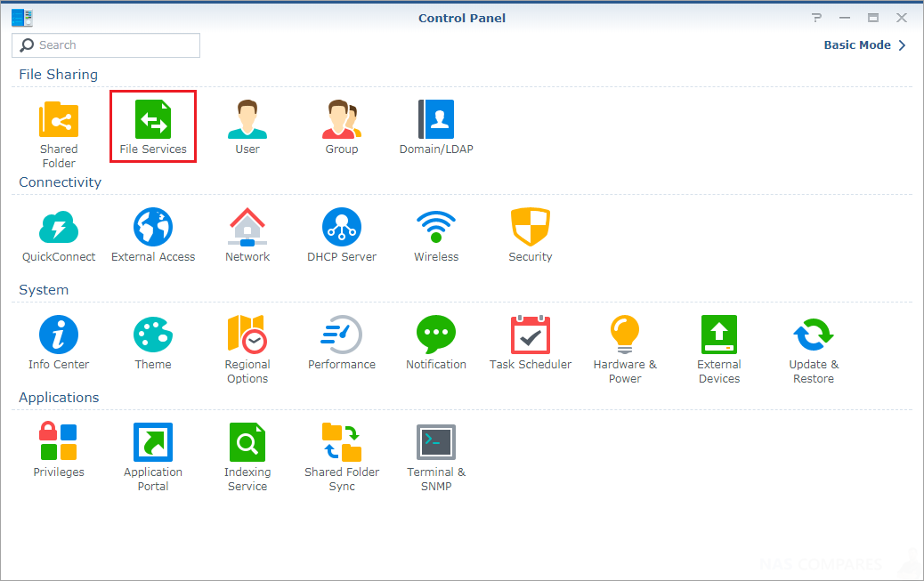Open the Task Scheduler
This screenshot has height=581, width=924.
click(531, 343)
